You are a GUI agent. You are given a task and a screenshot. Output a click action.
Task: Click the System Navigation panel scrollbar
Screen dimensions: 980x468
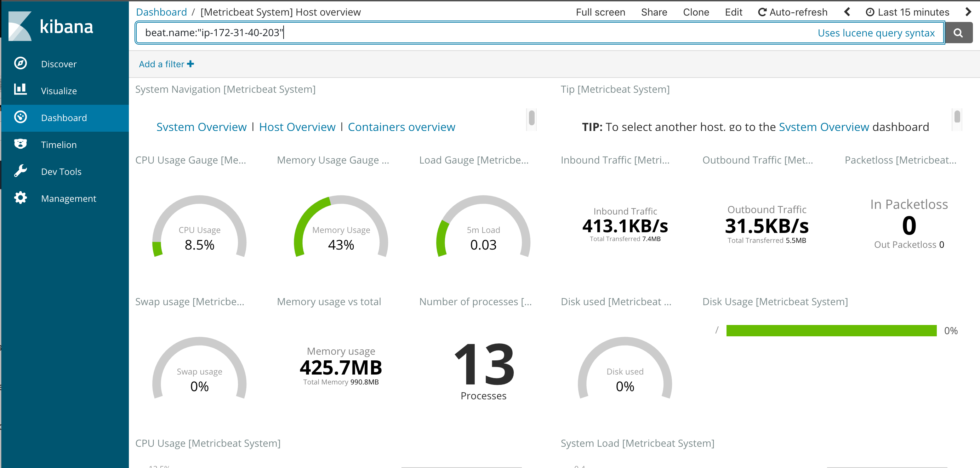click(x=531, y=118)
